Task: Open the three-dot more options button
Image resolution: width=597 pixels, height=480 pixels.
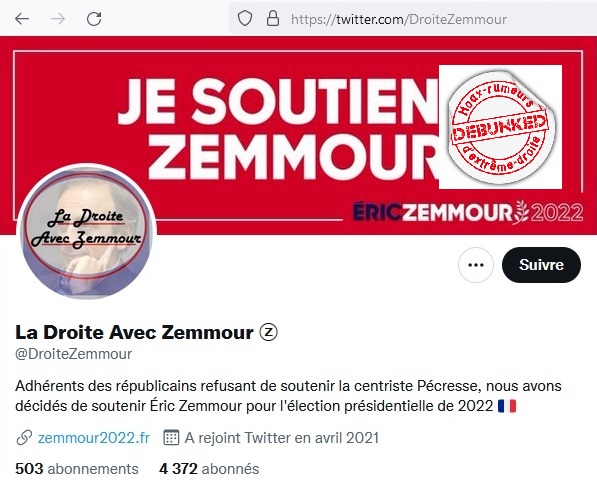Action: (x=476, y=265)
